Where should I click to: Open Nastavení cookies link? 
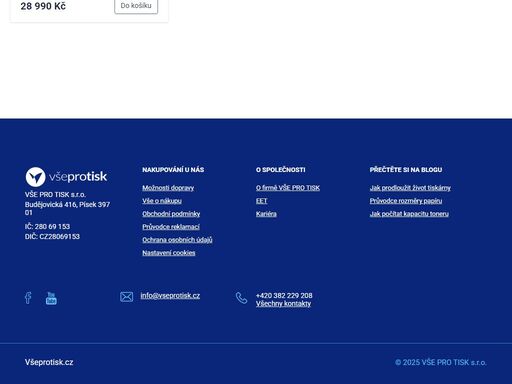click(x=169, y=253)
